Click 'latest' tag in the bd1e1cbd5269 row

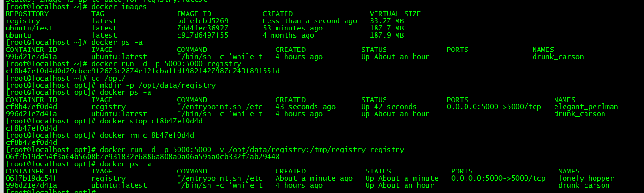104,21
